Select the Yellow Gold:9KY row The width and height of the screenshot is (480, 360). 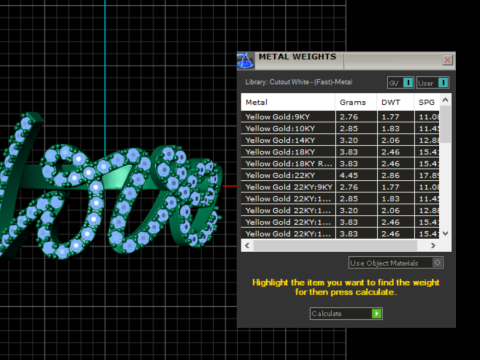(340, 117)
